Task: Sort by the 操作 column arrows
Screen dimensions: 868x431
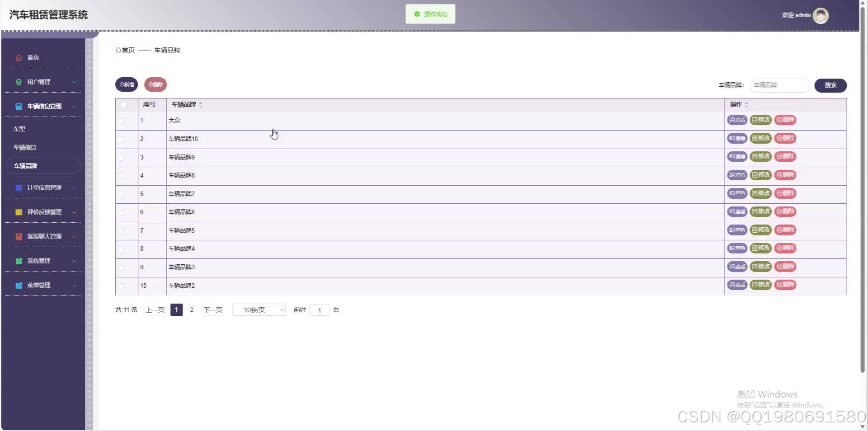Action: (x=746, y=105)
